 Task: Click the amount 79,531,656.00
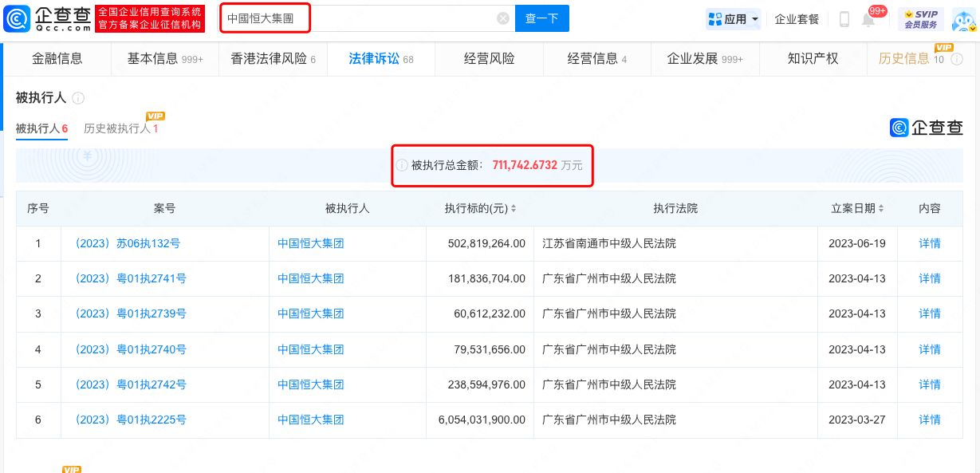(490, 349)
